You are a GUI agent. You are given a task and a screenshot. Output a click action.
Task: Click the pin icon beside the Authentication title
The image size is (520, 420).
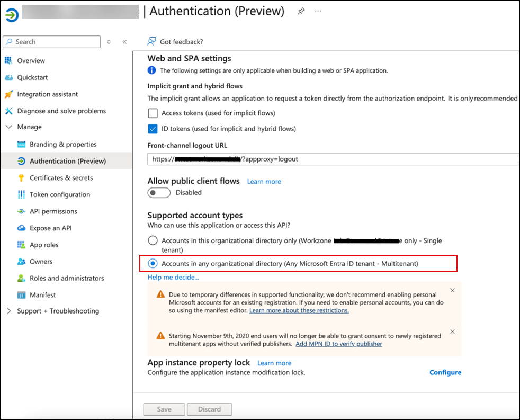(301, 11)
